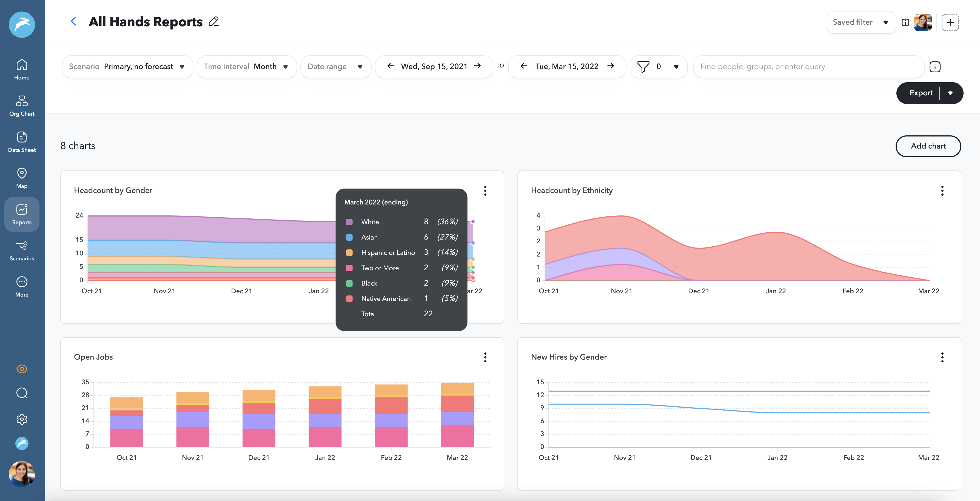Expand the Scenario dropdown
This screenshot has width=980, height=501.
coord(127,67)
